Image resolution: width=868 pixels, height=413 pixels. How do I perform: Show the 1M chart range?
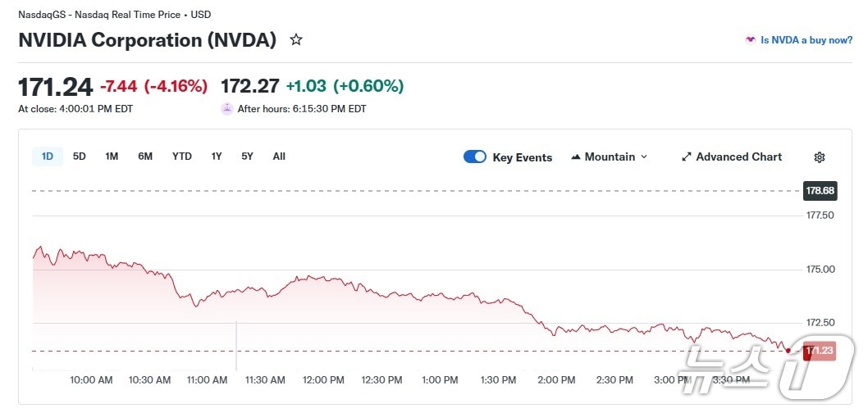tap(112, 157)
